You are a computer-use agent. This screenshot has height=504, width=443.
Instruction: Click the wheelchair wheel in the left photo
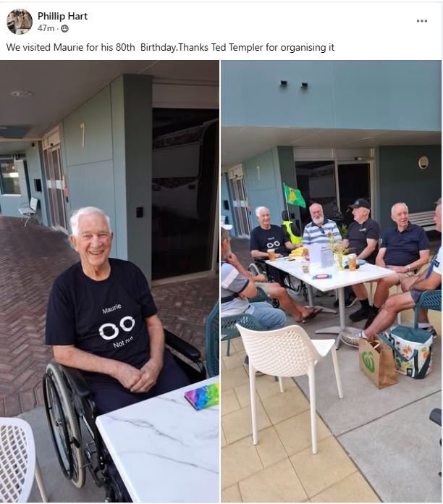(64, 424)
